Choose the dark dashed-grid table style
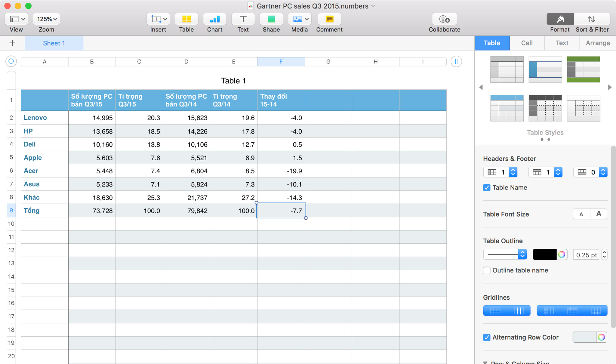 click(x=545, y=108)
